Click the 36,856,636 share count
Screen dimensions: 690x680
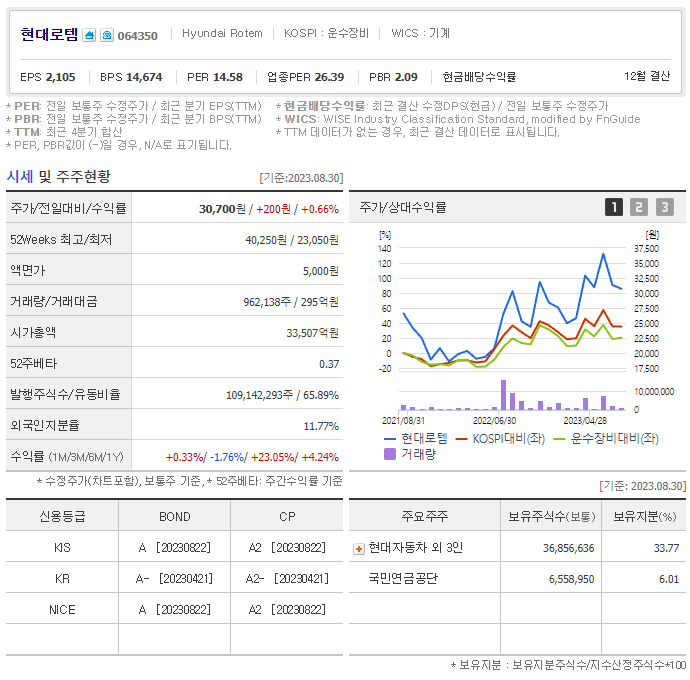(x=568, y=548)
